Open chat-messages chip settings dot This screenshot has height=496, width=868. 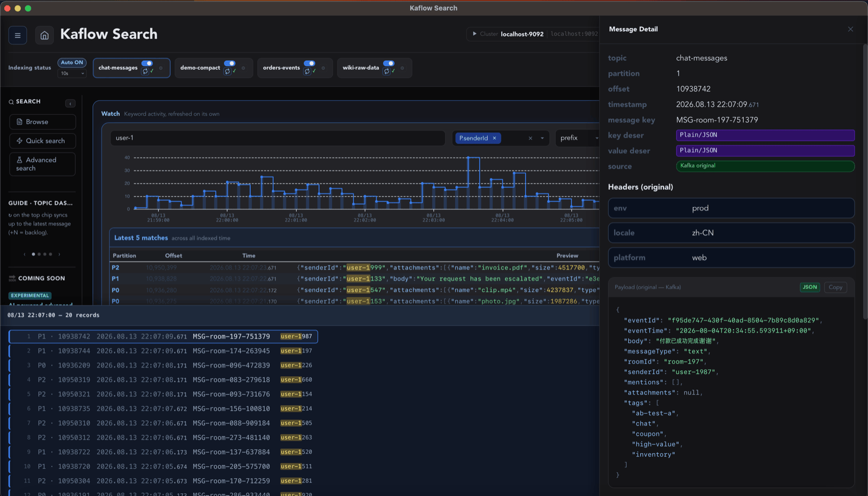pyautogui.click(x=161, y=68)
